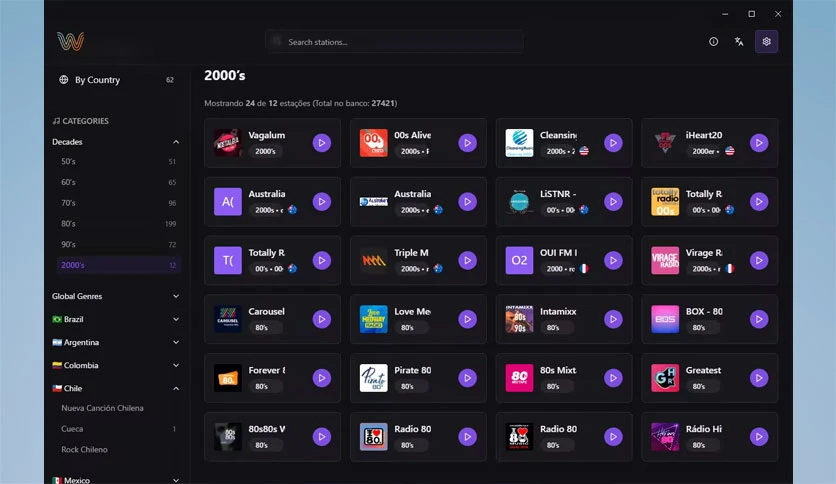The image size is (836, 484).
Task: Open the info circle icon
Action: pos(713,42)
